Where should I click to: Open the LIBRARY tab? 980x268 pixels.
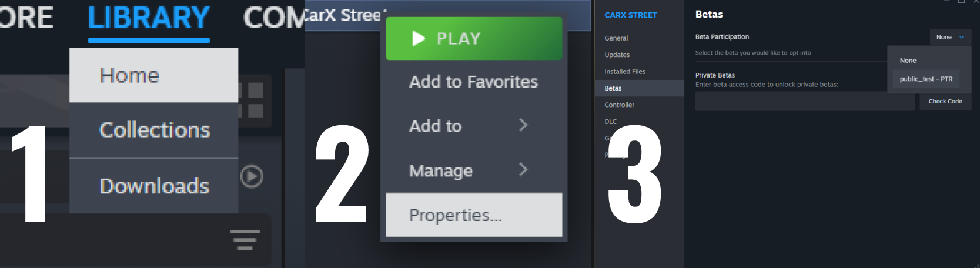coord(149,19)
